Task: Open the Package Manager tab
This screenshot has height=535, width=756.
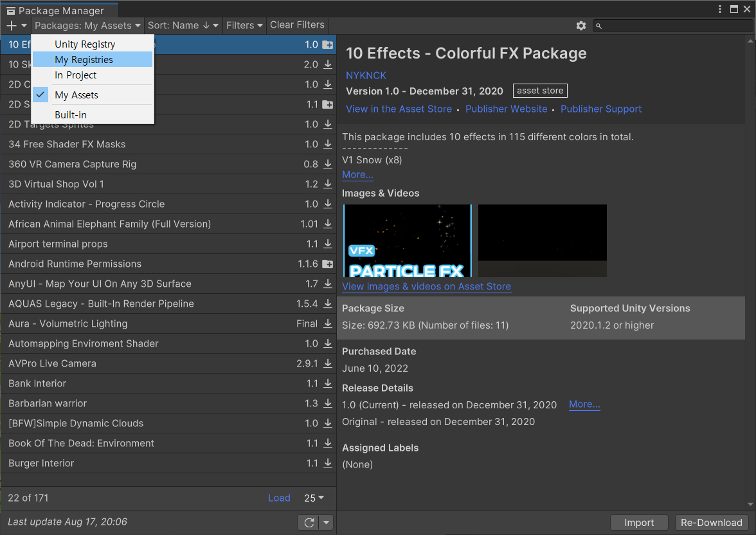Action: point(59,10)
